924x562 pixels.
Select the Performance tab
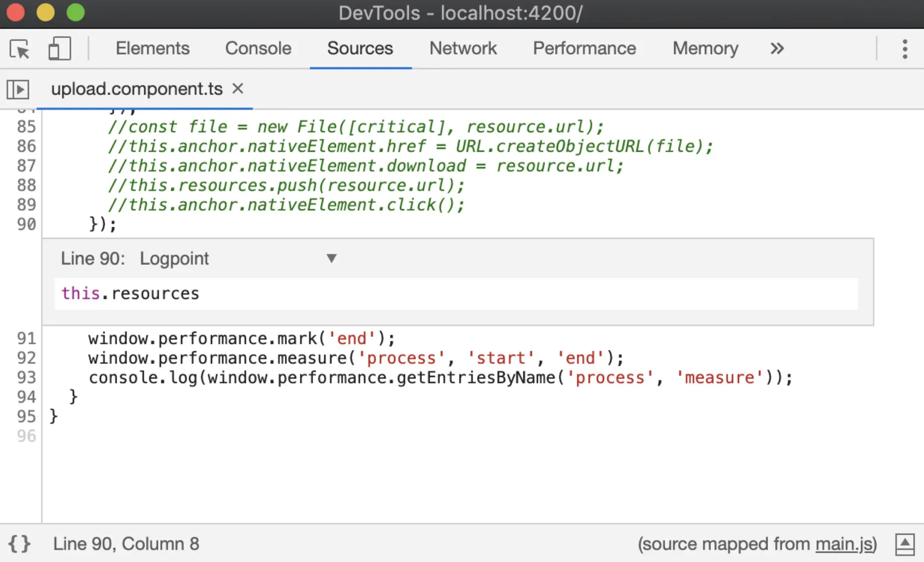point(584,48)
